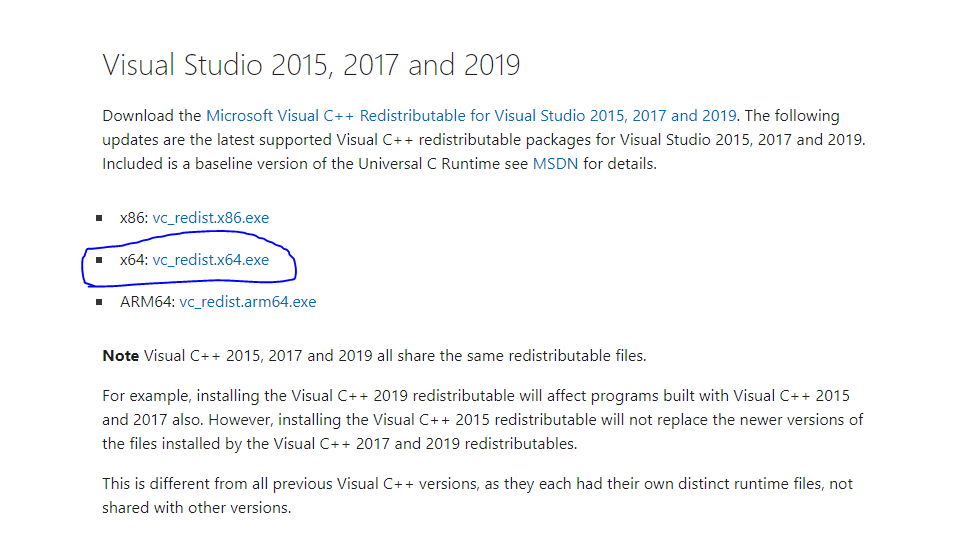Click the bullet beside the x64 entry
The width and height of the screenshot is (966, 555).
click(99, 260)
